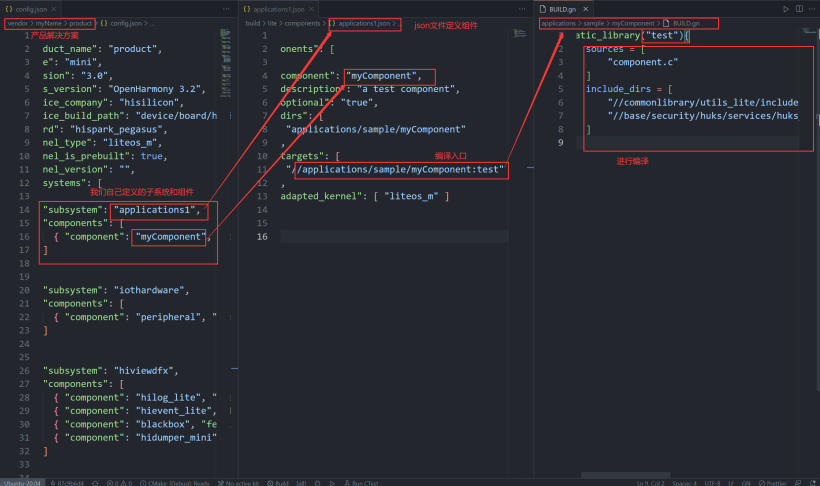Click "hilog_lite" component in config.json
Screen dimensions: 820x486
click(x=168, y=398)
